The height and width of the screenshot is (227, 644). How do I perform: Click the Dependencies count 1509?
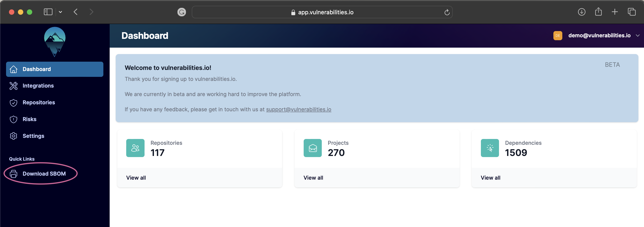[516, 153]
